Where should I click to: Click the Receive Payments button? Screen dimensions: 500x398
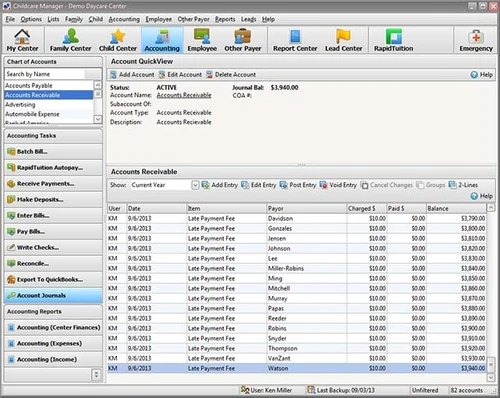(53, 184)
